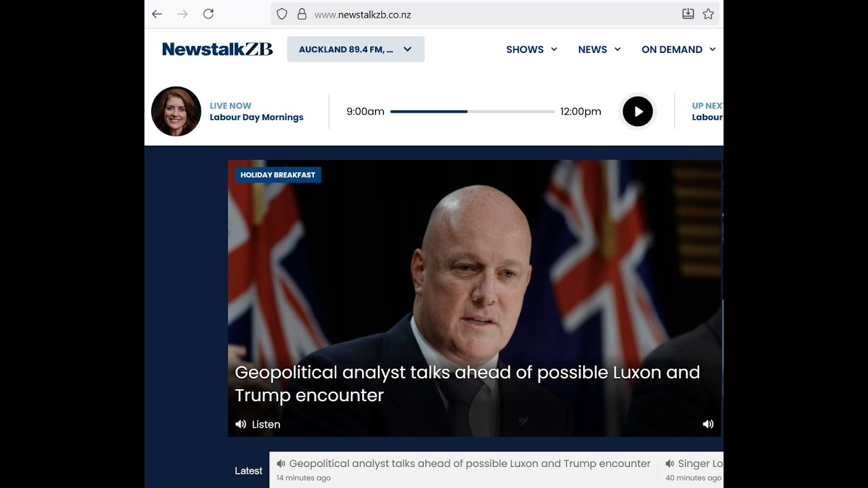Click the browser back arrow
Screen dimensions: 868x488
(157, 14)
